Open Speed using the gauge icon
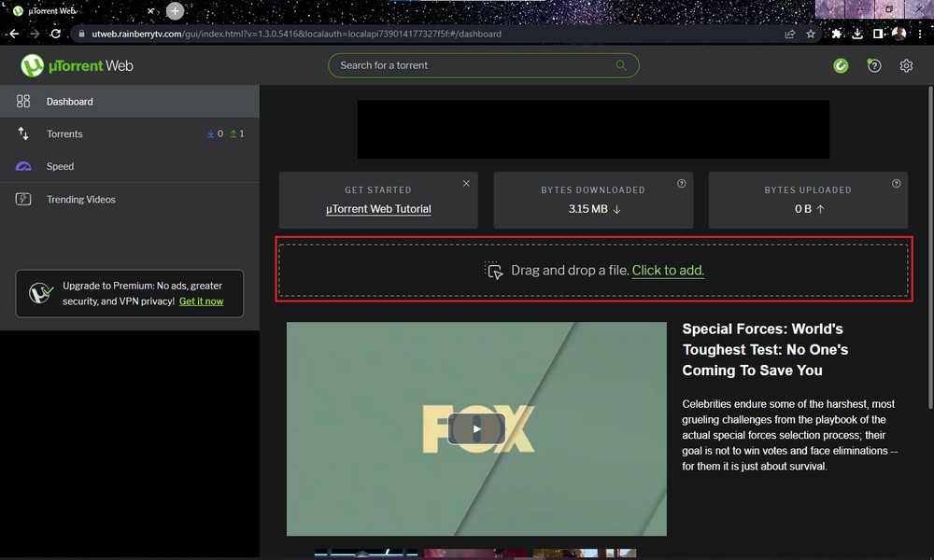Screen dimensions: 934x560 click(22, 166)
